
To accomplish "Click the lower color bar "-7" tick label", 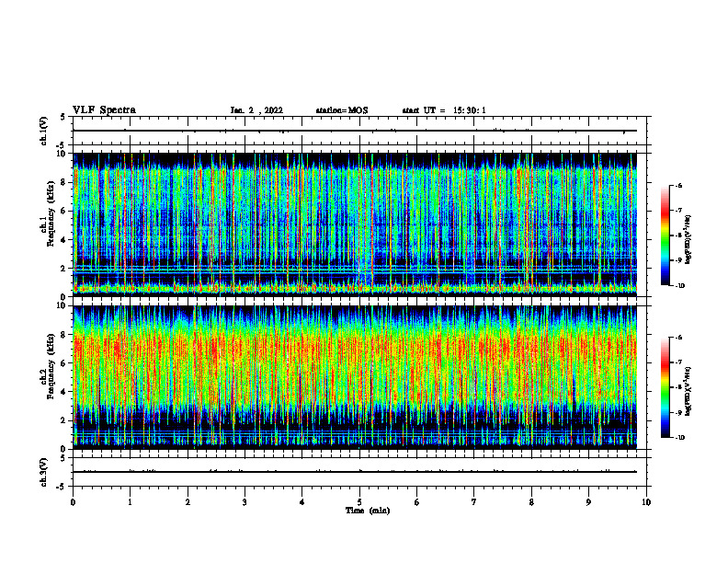I will tap(678, 362).
